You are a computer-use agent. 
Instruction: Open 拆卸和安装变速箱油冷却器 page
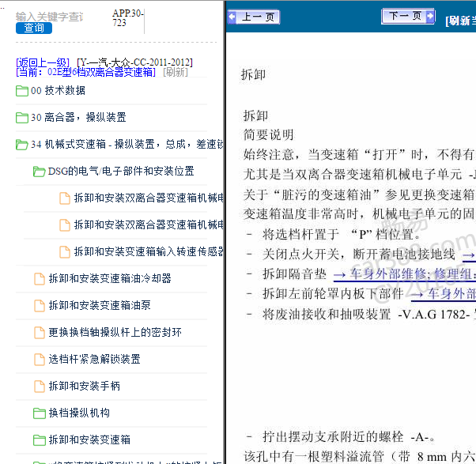click(110, 278)
